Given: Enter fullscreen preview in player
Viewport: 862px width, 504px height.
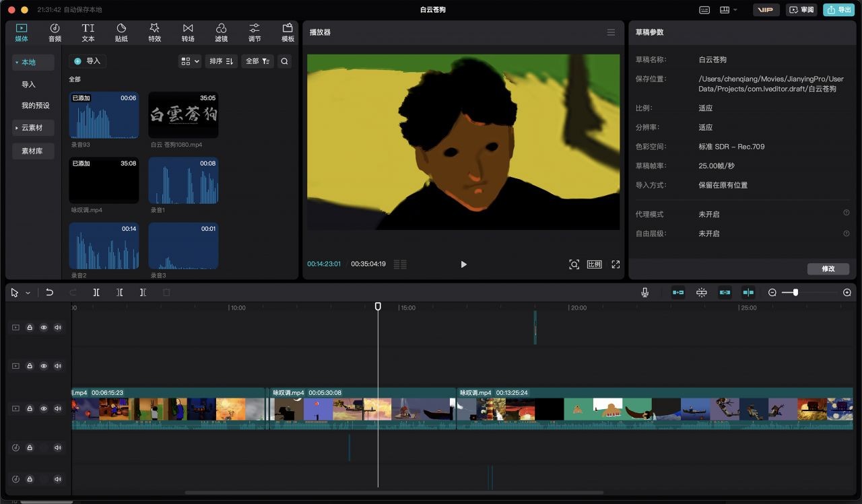Looking at the screenshot, I should click(616, 264).
